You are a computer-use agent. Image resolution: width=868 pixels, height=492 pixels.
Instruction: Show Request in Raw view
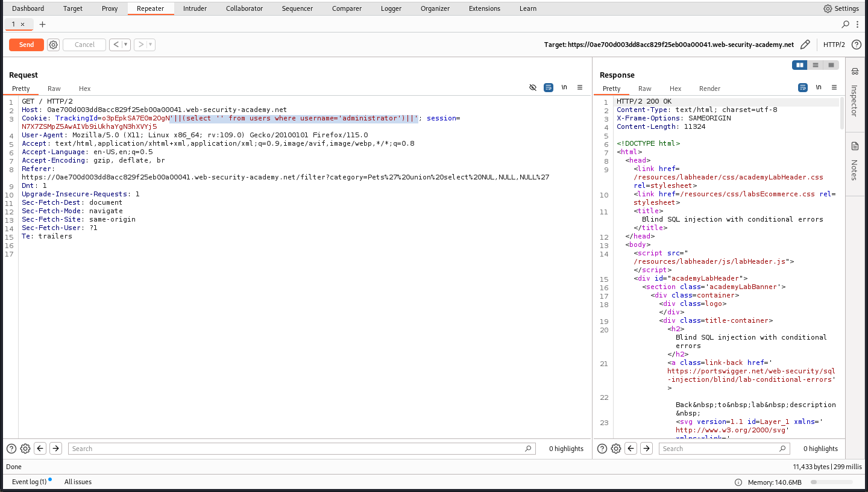pyautogui.click(x=54, y=89)
